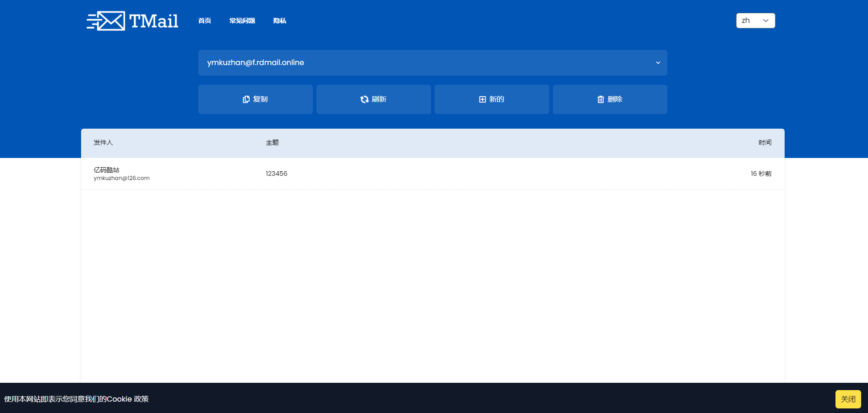Open the language selector showing zh
The image size is (868, 413).
[x=755, y=20]
